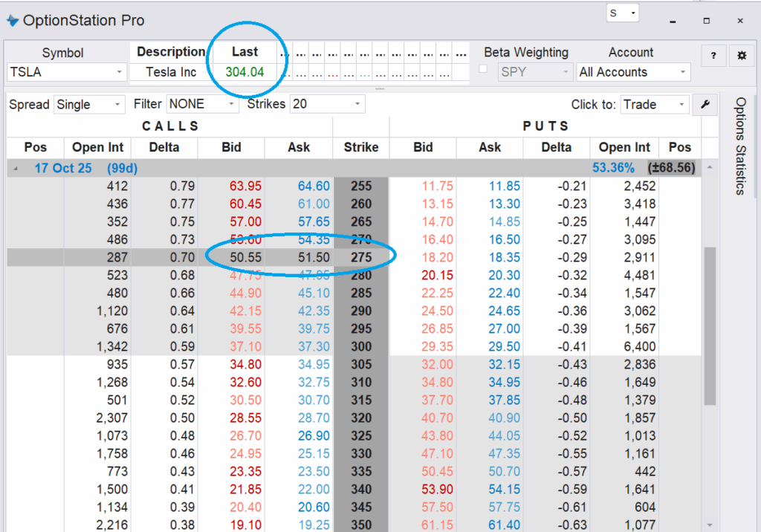761x532 pixels.
Task: Open the SPY beta weighting dropdown
Action: 566,72
